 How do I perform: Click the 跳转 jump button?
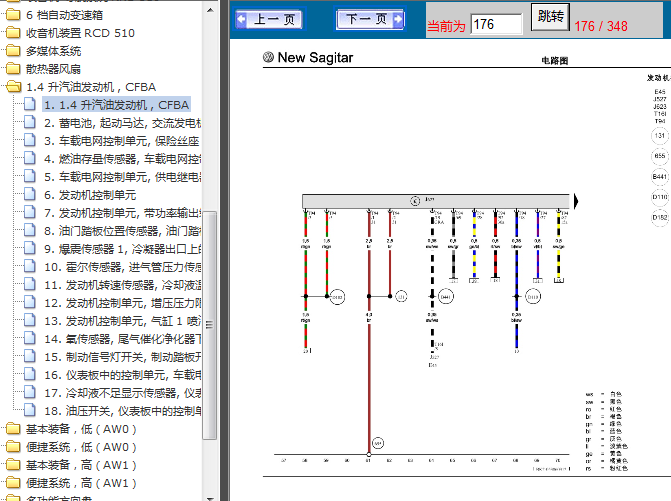click(550, 17)
